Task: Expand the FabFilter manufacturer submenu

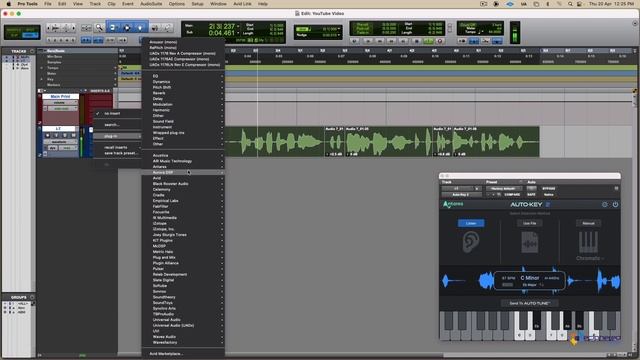Action: (x=183, y=207)
